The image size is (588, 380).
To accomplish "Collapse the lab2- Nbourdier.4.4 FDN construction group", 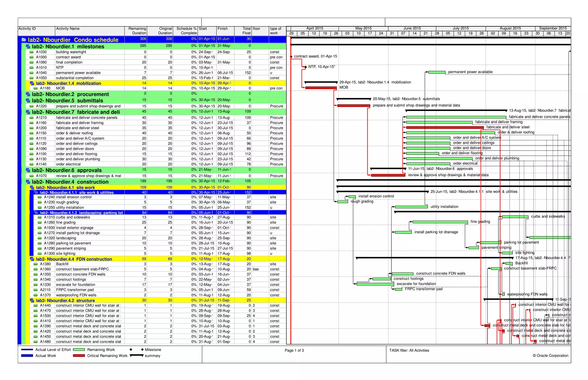I will pyautogui.click(x=32, y=259).
